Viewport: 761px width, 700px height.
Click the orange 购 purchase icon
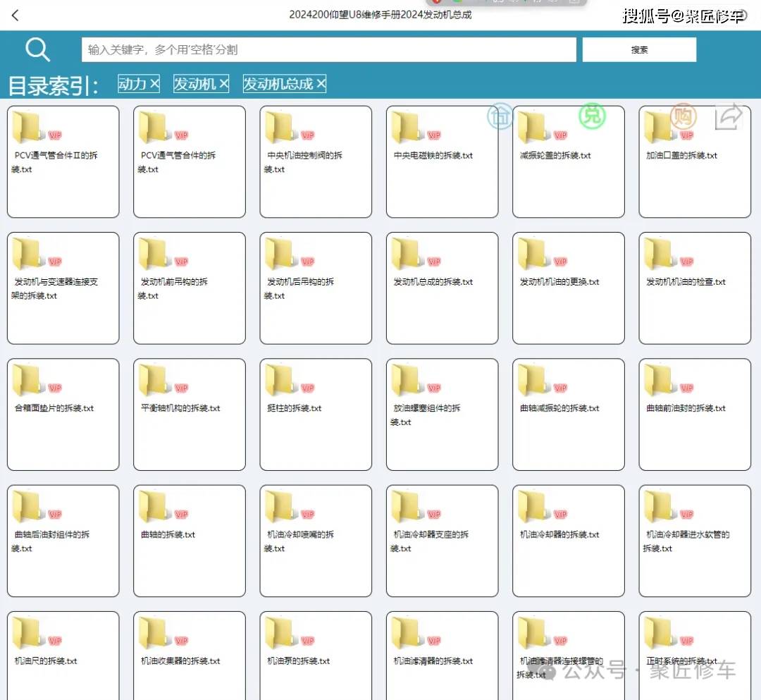[x=682, y=116]
